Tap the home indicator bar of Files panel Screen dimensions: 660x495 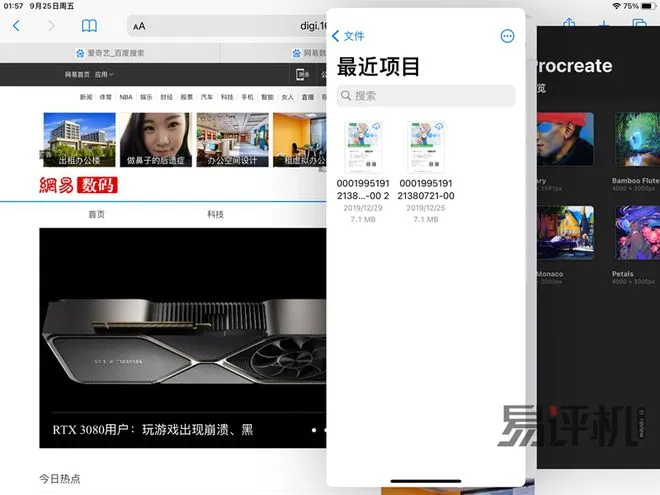(426, 481)
